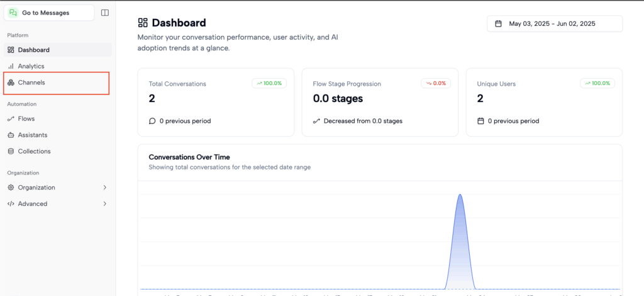
Task: Click the Flow Stage Progression 0.0% badge
Action: (436, 83)
